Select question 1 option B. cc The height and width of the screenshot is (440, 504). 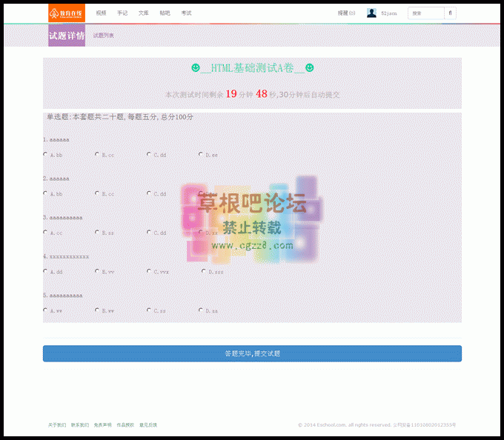coord(97,154)
